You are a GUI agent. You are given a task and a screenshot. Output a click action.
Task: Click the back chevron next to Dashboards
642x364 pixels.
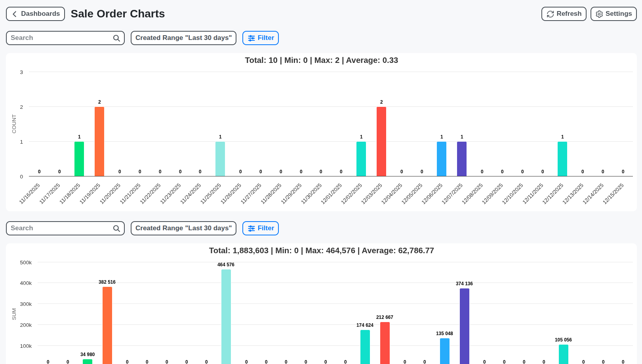point(14,14)
